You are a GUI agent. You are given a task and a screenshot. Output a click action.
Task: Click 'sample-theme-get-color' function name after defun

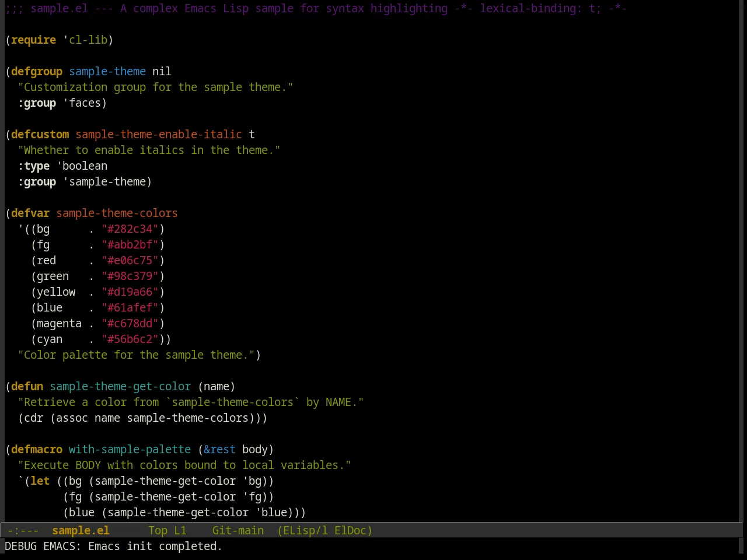click(x=120, y=386)
